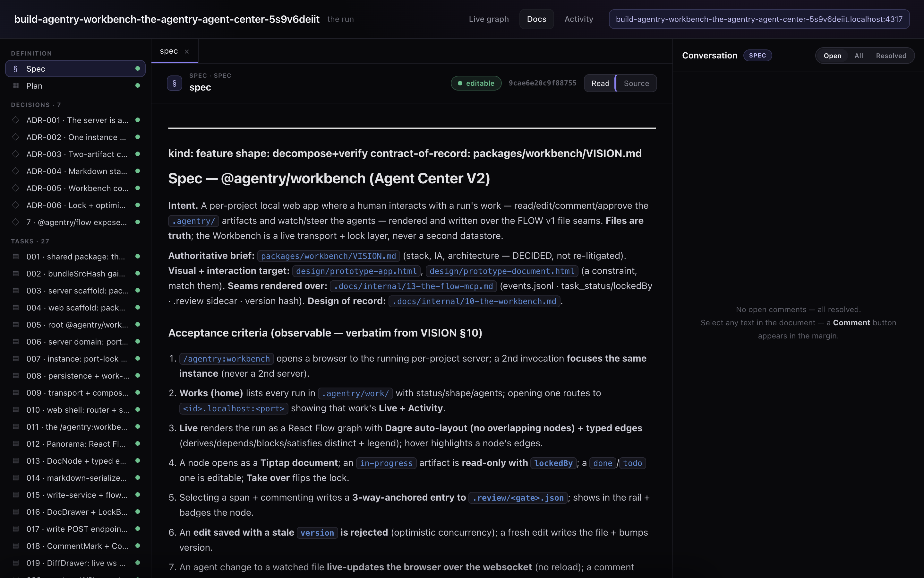Click the diamond icon for decision 7
Viewport: 924px width, 578px height.
coord(16,222)
